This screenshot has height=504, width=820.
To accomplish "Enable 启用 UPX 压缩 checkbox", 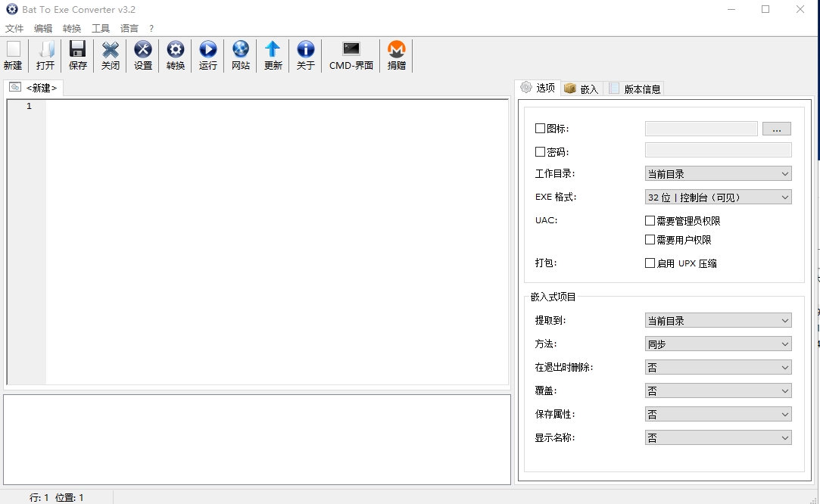I will point(650,263).
